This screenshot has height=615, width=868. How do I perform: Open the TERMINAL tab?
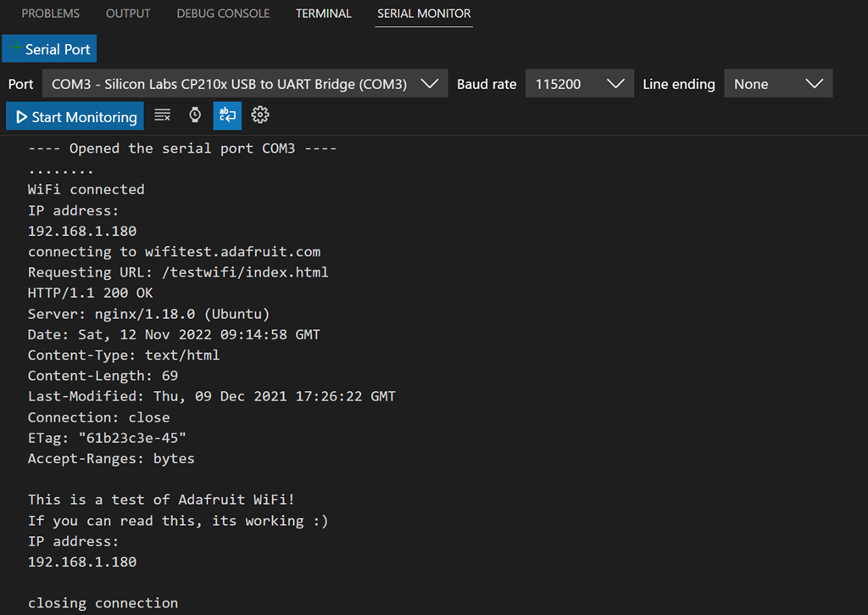323,14
